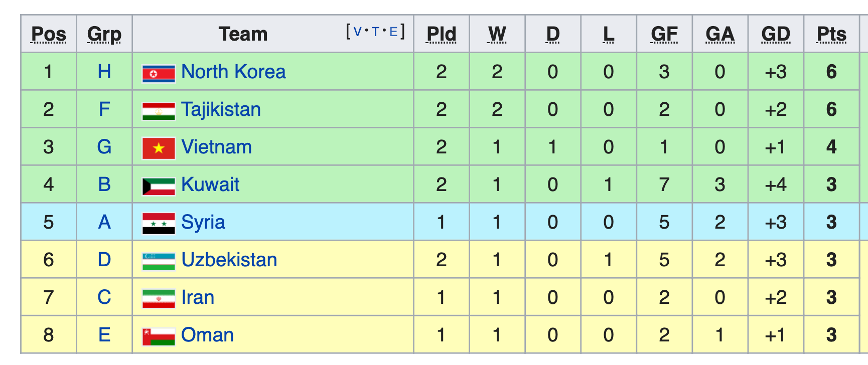Open the Uzbekistan team link
This screenshot has height=365, width=868.
coord(229,260)
